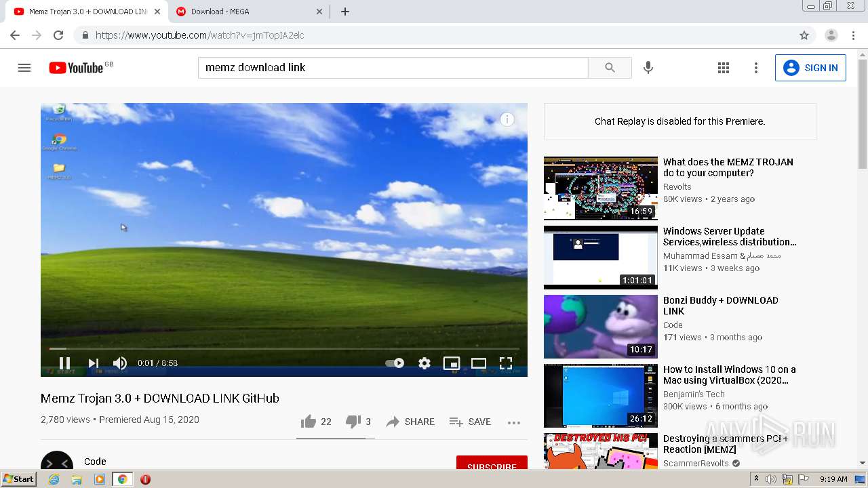Show video info card icon
This screenshot has height=488, width=868.
507,119
